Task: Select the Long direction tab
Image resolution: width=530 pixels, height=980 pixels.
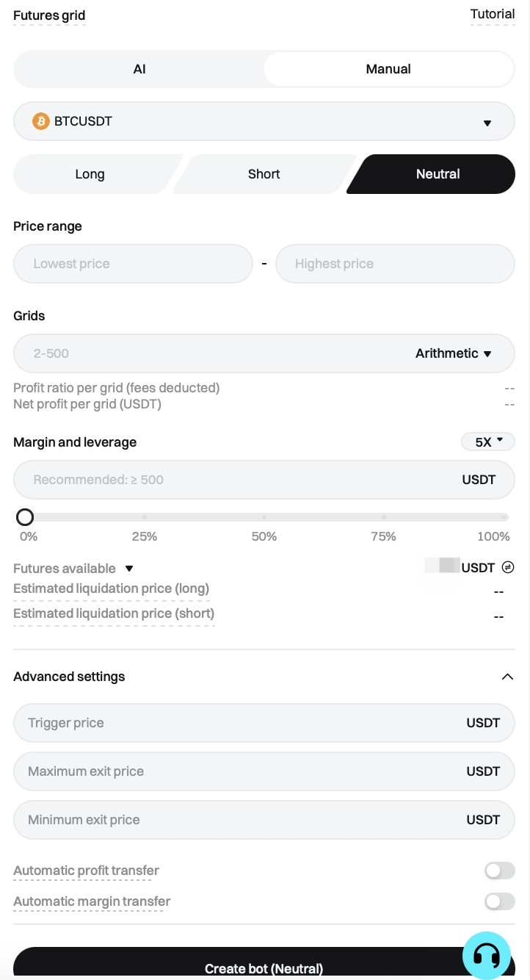Action: 90,174
